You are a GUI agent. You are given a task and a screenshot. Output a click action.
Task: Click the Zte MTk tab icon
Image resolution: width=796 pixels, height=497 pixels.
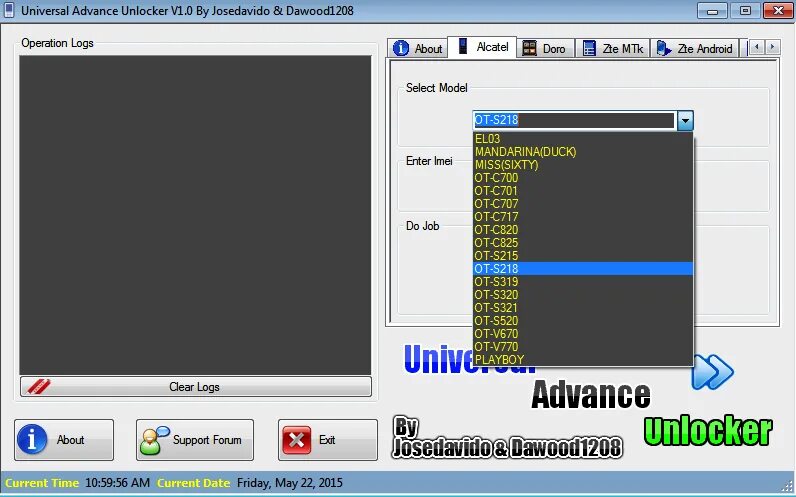pyautogui.click(x=589, y=48)
